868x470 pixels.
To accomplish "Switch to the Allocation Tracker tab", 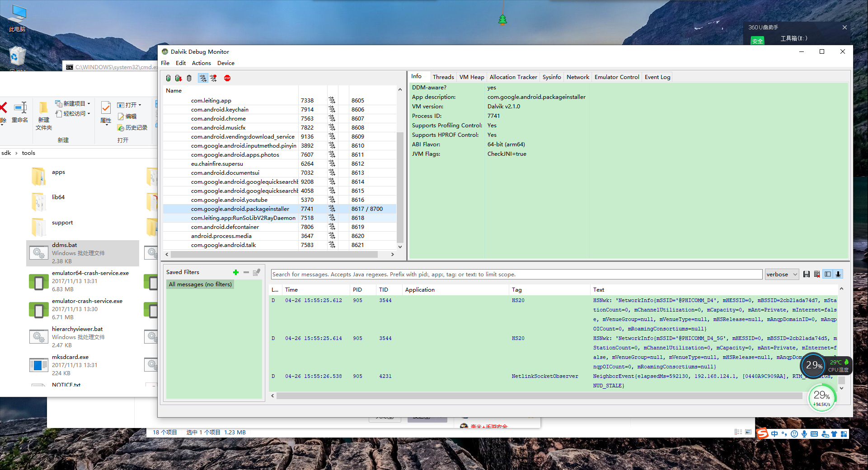I will (513, 77).
